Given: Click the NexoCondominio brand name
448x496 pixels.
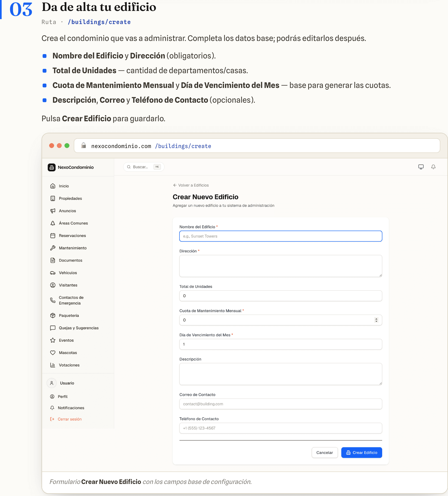Looking at the screenshot, I should 76,167.
